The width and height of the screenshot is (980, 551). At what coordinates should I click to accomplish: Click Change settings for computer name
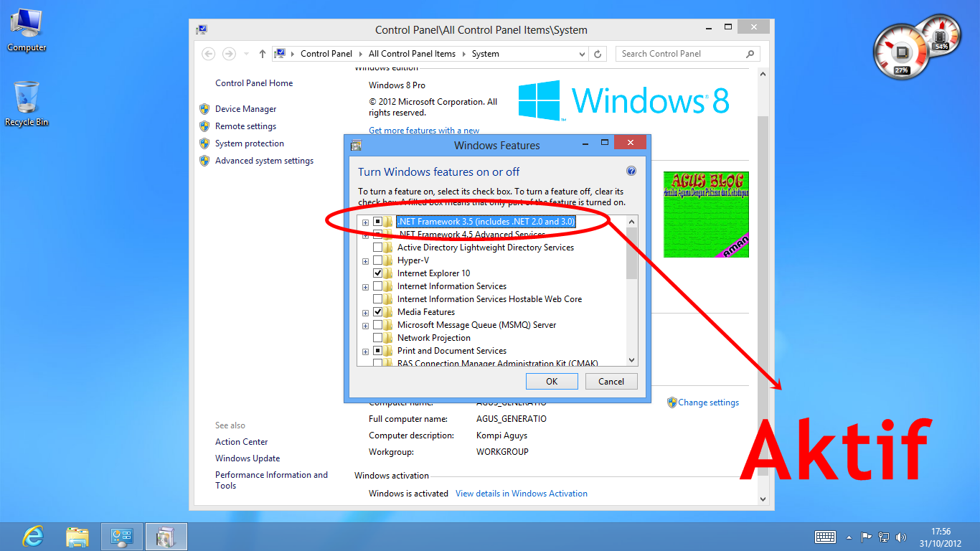708,402
